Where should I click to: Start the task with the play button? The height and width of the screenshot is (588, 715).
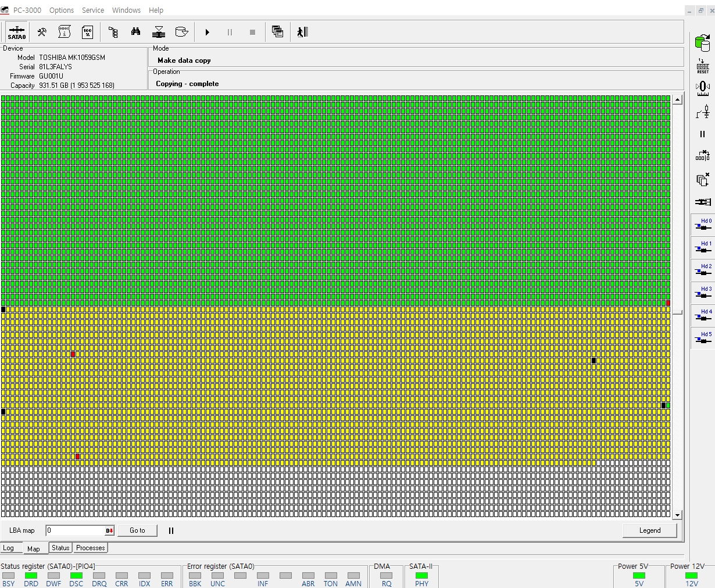tap(207, 33)
